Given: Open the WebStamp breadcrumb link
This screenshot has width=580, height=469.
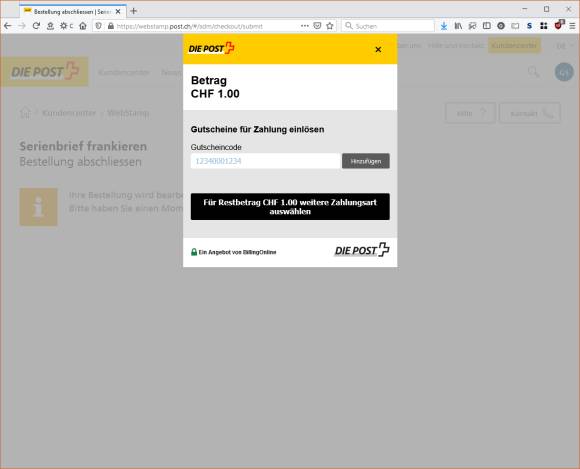Looking at the screenshot, I should (x=128, y=113).
